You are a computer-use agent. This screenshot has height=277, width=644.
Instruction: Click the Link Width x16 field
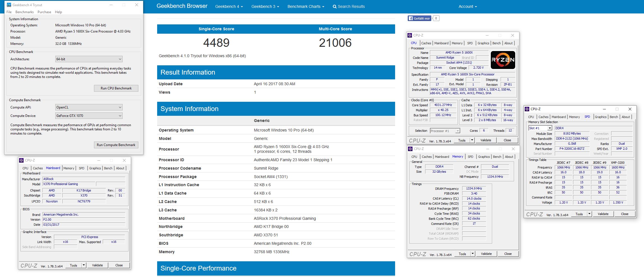point(65,242)
